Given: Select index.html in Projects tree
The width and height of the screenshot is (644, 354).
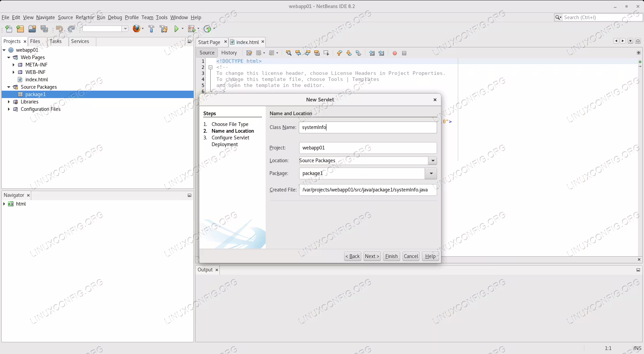Looking at the screenshot, I should [37, 80].
